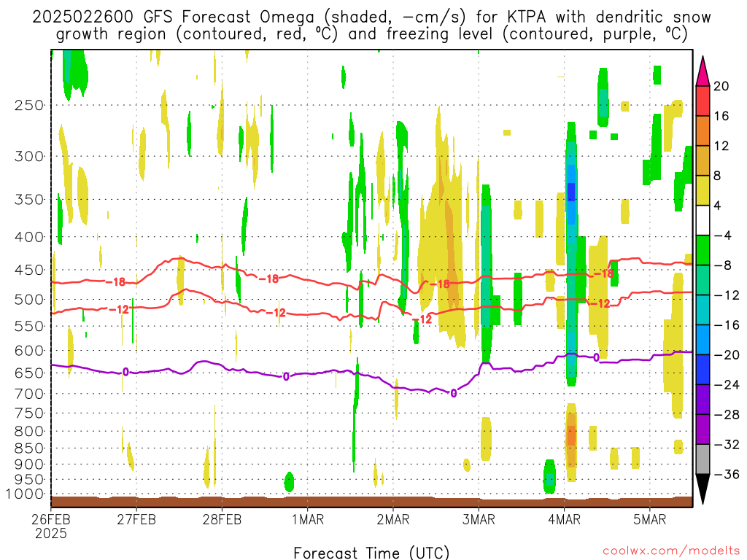747x560 pixels.
Task: Click the colorbar value label 20
Action: [721, 86]
